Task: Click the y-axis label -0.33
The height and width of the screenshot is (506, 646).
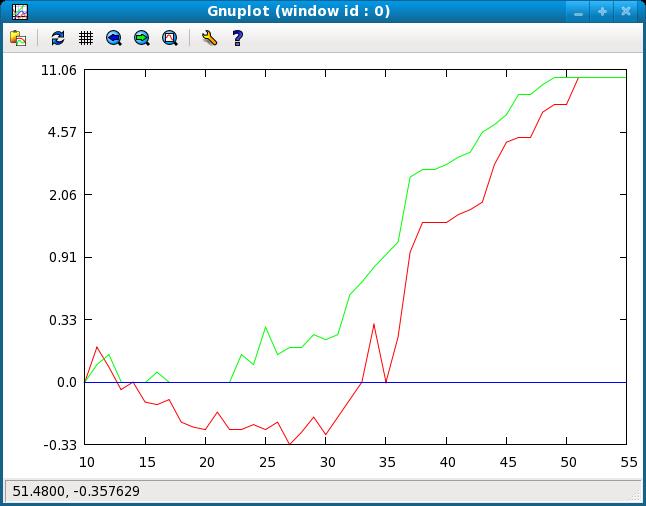Action: (60, 445)
